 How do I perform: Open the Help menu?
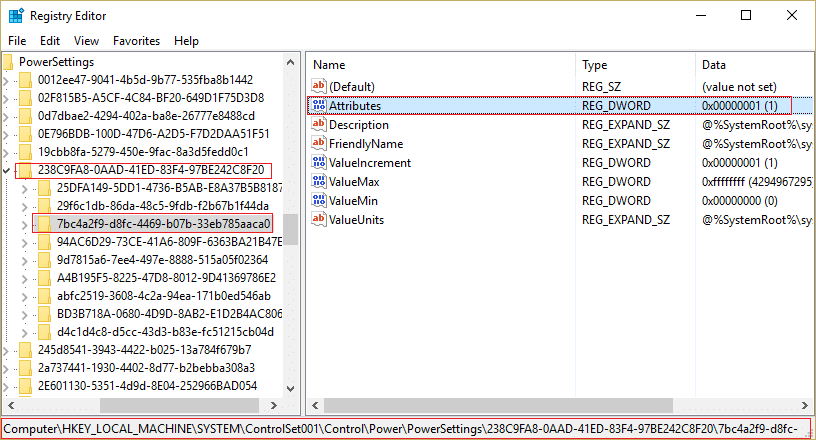(186, 41)
